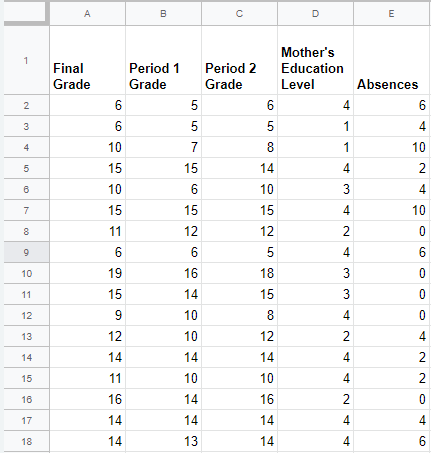The height and width of the screenshot is (453, 431).
Task: Click Period 2 Grade 16 in row 16
Action: point(239,399)
